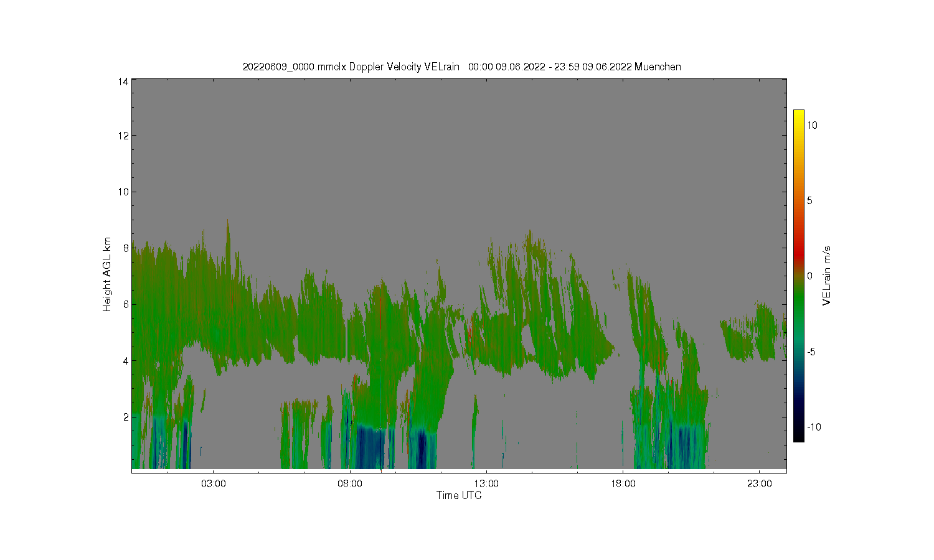Screen dimensions: 934x560
Task: Click the colorbar value label -5
Action: (811, 352)
